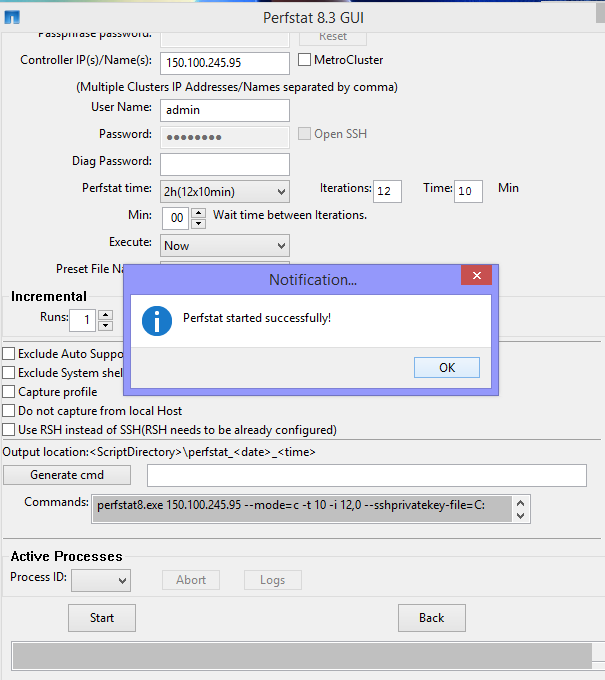
Task: Click the Iterations field showing 12
Action: pos(387,191)
